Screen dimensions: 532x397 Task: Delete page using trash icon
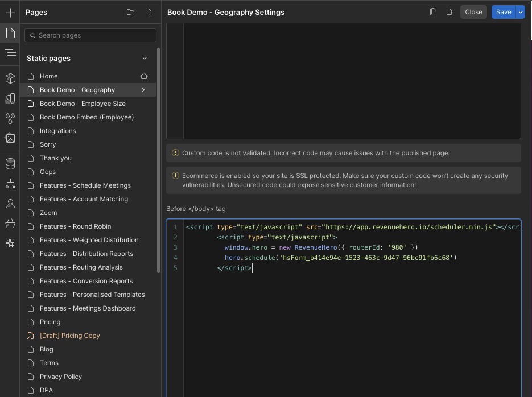pyautogui.click(x=449, y=12)
